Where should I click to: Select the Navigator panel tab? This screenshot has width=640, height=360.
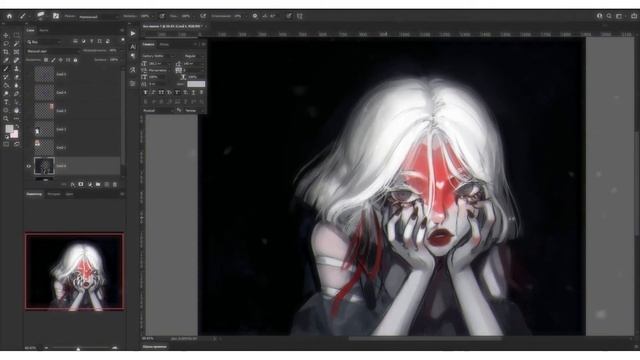point(34,194)
